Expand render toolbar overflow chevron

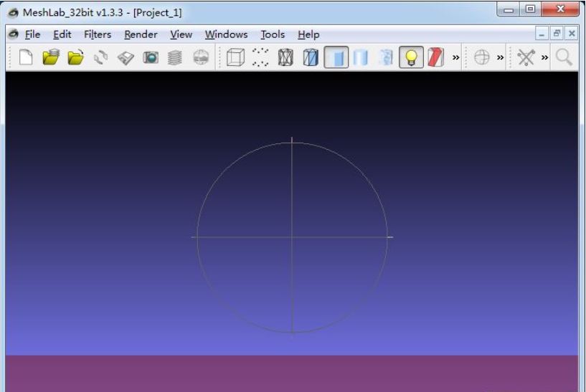click(x=455, y=57)
